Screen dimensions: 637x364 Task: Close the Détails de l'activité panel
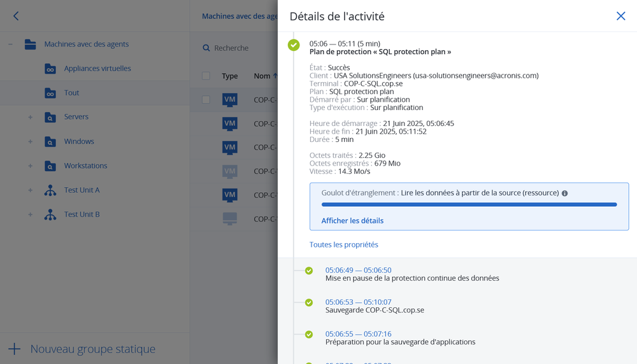pos(620,16)
